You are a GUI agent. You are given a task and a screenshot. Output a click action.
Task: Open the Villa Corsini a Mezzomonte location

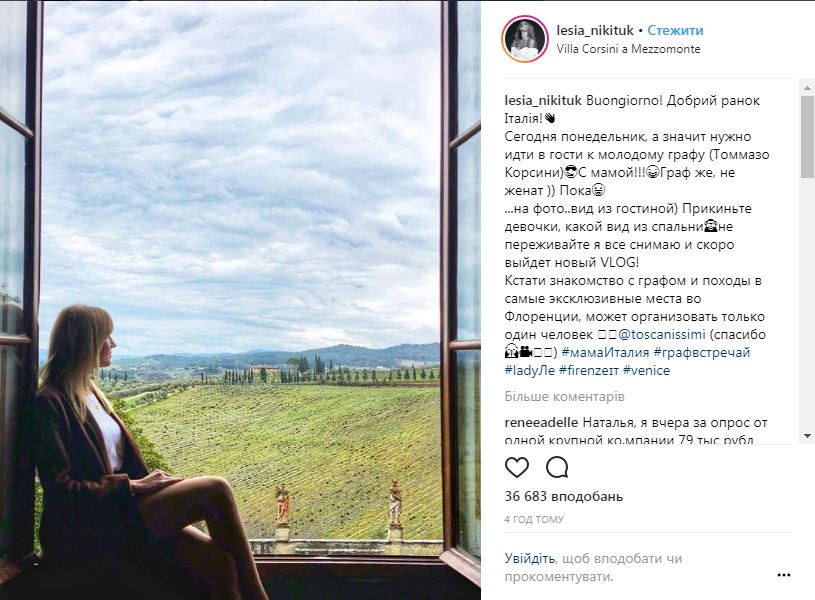[628, 49]
